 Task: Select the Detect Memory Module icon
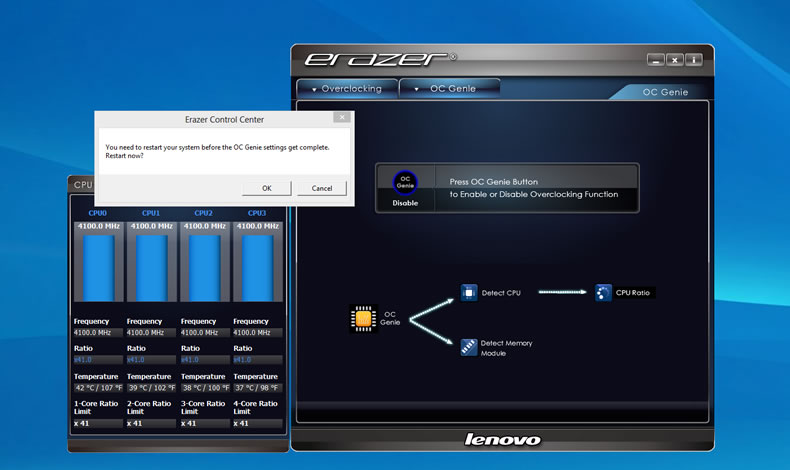pyautogui.click(x=469, y=347)
